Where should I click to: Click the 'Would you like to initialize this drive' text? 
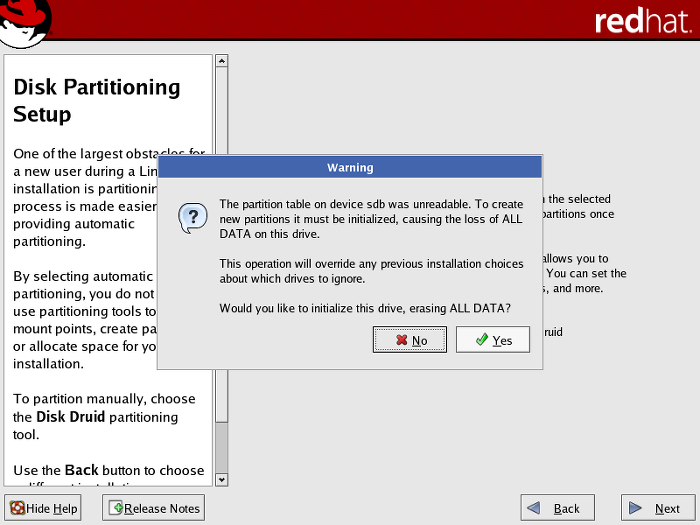[365, 308]
